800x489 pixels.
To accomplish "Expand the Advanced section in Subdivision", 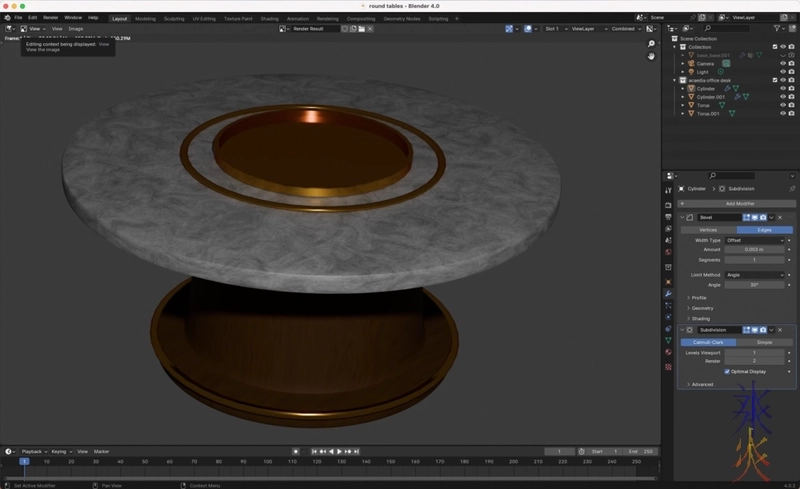I will (x=700, y=384).
